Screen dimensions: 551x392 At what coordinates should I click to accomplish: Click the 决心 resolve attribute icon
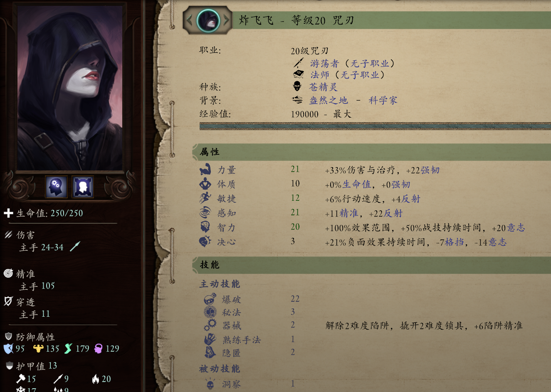point(205,242)
